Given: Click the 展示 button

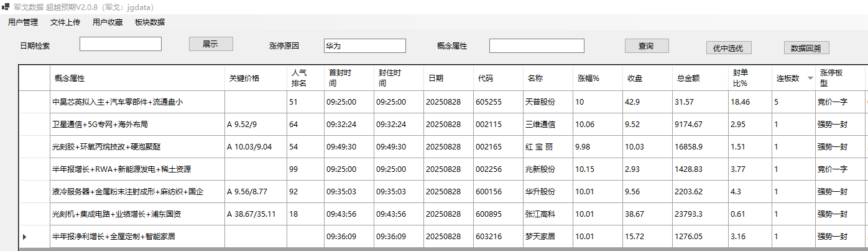Looking at the screenshot, I should pos(211,44).
